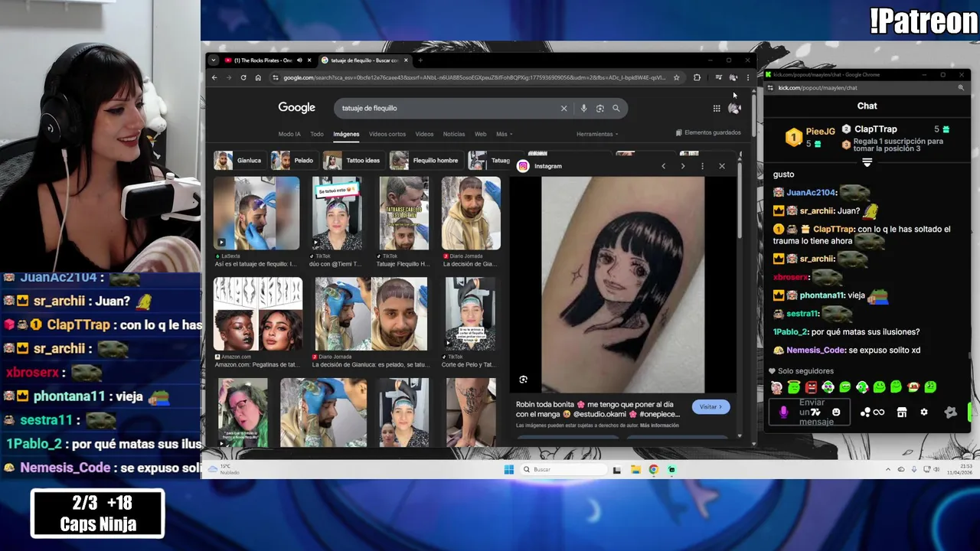Submit search with the magnifier icon
Viewport: 980px width, 551px height.
click(x=616, y=108)
